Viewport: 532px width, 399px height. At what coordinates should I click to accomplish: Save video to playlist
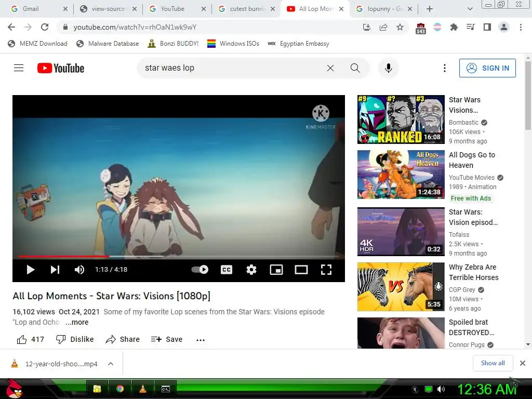(x=167, y=339)
